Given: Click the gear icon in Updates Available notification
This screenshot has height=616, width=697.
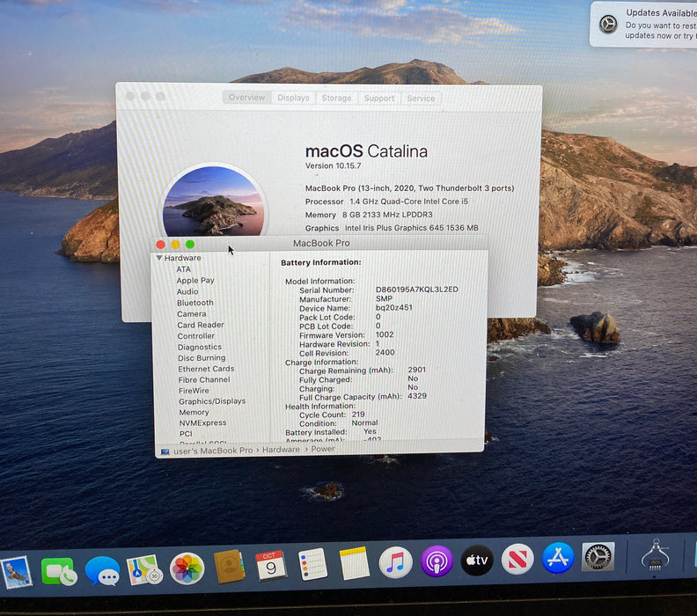Looking at the screenshot, I should (607, 24).
